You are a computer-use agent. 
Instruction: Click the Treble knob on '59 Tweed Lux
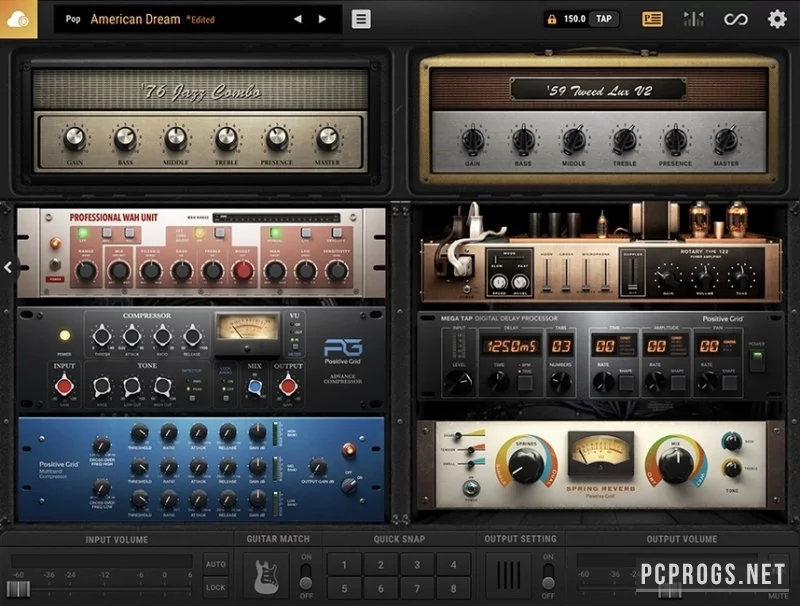pos(624,139)
